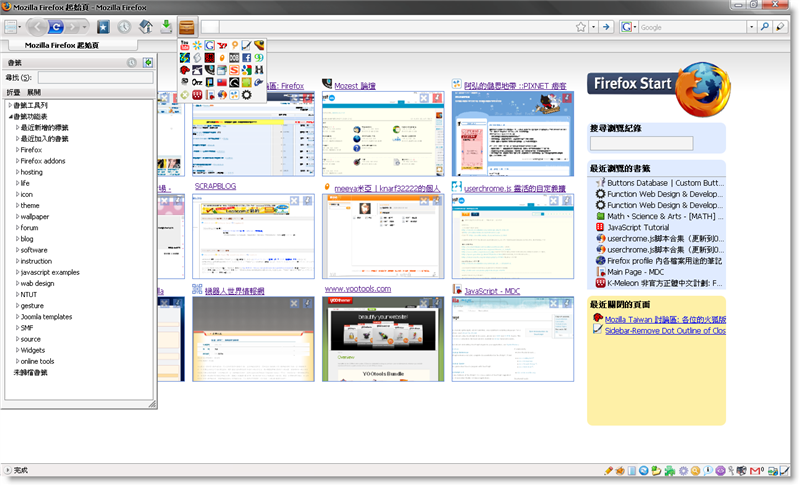The width and height of the screenshot is (800, 486).
Task: Toggle the brown drawer toolbar button
Action: tap(187, 27)
